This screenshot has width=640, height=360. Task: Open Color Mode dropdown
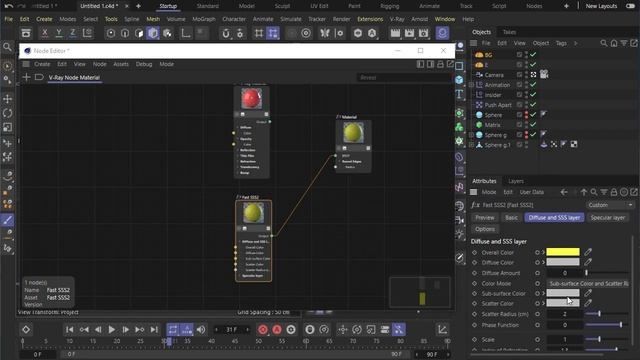coord(588,283)
